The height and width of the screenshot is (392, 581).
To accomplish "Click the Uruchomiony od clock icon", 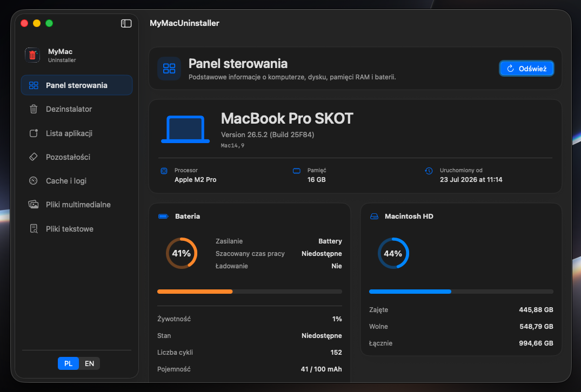I will [429, 171].
